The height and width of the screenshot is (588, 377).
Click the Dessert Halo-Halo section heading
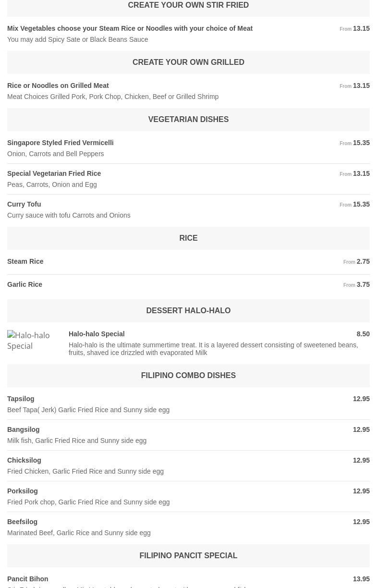click(x=188, y=311)
